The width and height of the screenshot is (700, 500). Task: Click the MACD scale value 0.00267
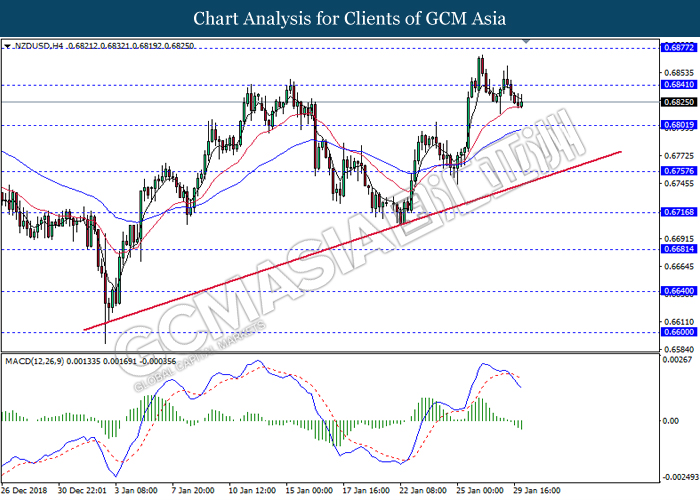click(678, 359)
